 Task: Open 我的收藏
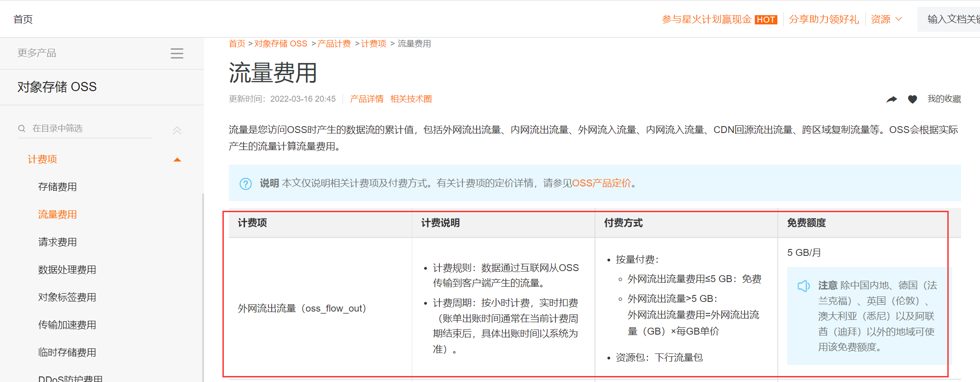[x=944, y=99]
